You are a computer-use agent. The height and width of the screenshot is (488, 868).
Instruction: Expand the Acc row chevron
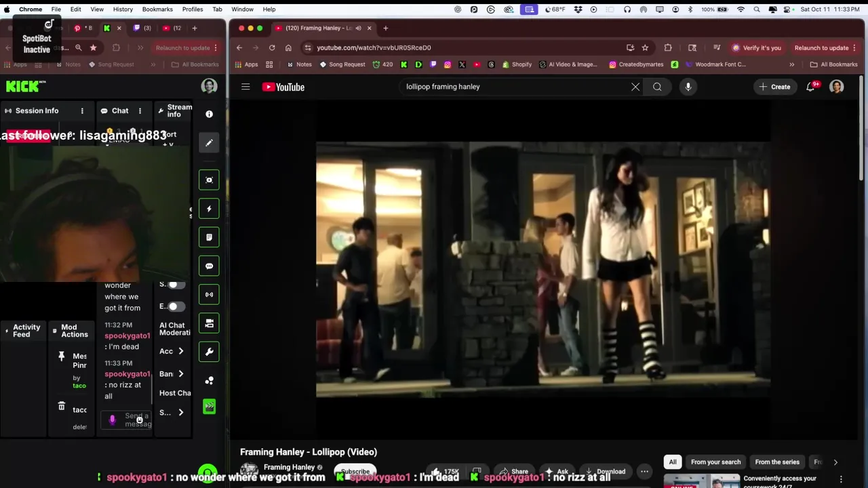click(180, 351)
